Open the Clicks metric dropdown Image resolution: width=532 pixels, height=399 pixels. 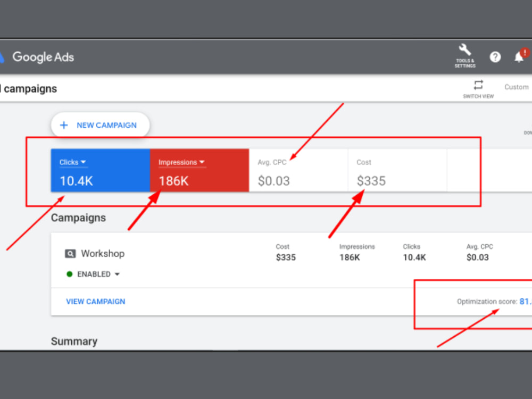[x=72, y=162]
